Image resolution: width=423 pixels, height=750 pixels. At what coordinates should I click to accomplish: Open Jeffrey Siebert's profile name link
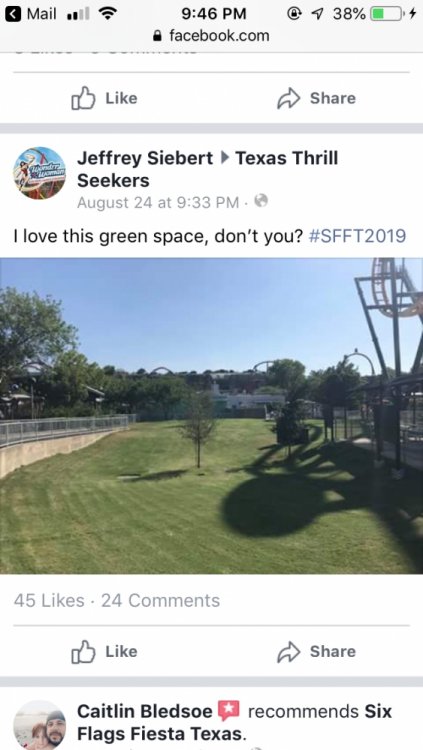click(145, 158)
